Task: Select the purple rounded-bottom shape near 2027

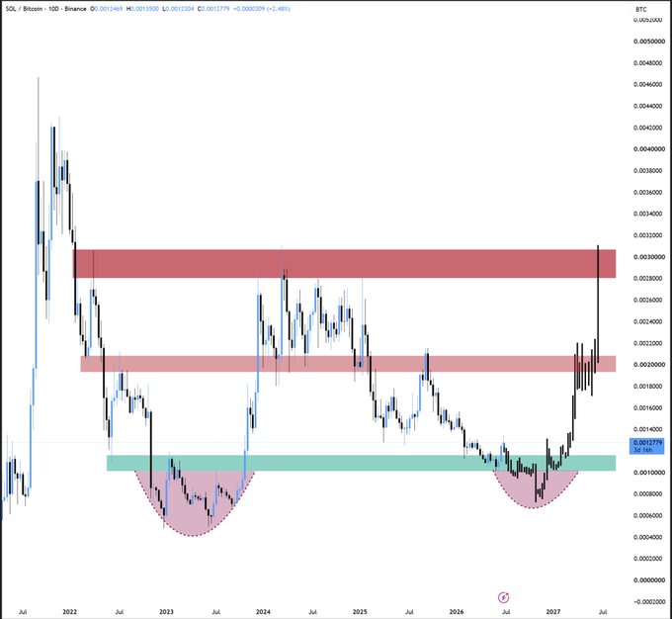Action: point(536,491)
